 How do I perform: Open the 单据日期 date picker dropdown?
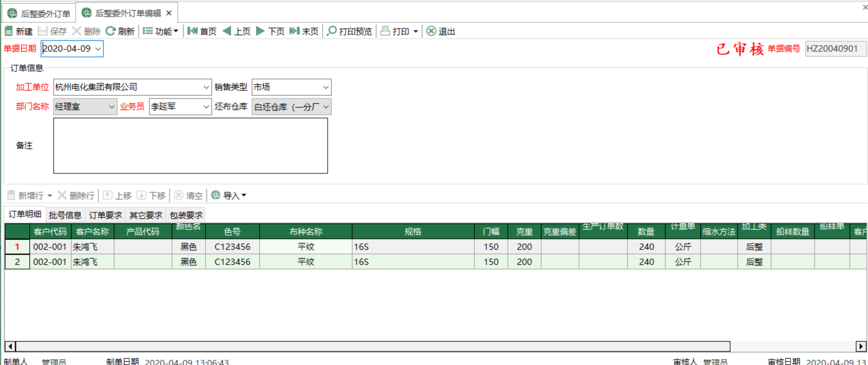coord(98,49)
